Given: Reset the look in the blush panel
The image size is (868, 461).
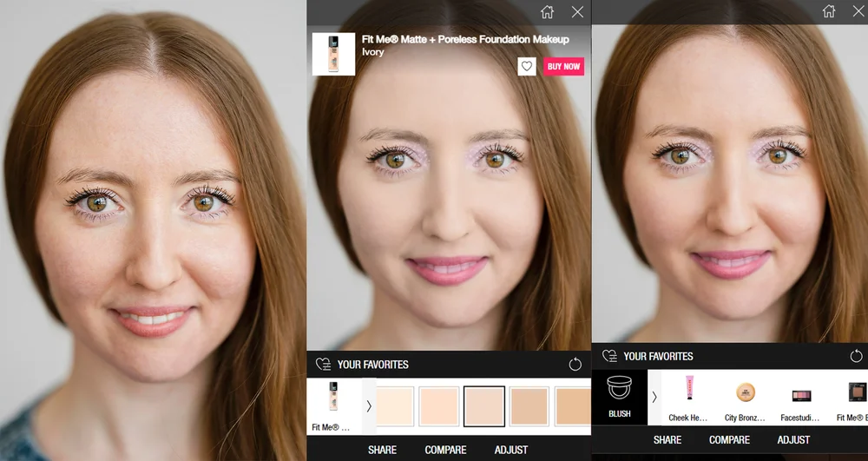Looking at the screenshot, I should tap(857, 356).
